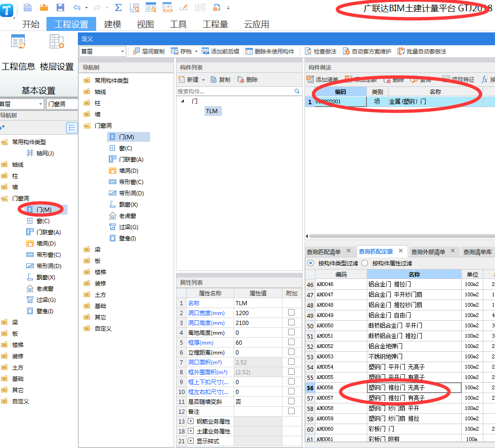Screen dimensions: 495x448
Task: Click 添加前后缀 toolbar button
Action: (x=221, y=52)
